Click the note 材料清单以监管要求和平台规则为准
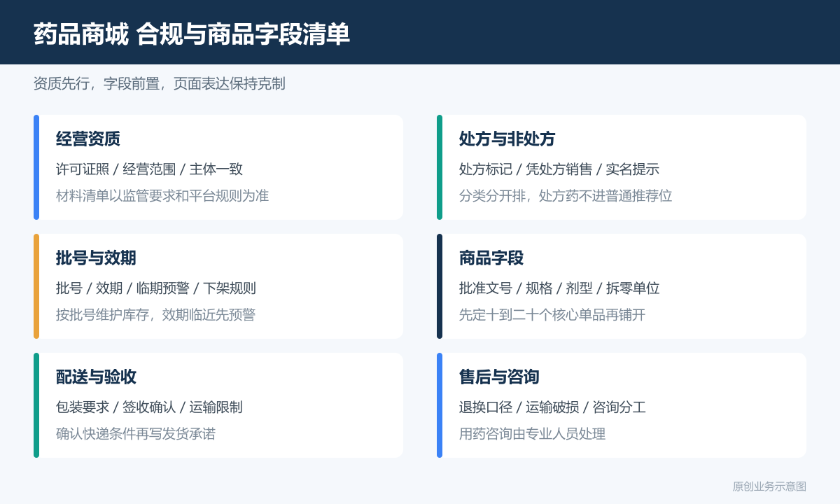Screen dimensions: 840x504 point(162,195)
